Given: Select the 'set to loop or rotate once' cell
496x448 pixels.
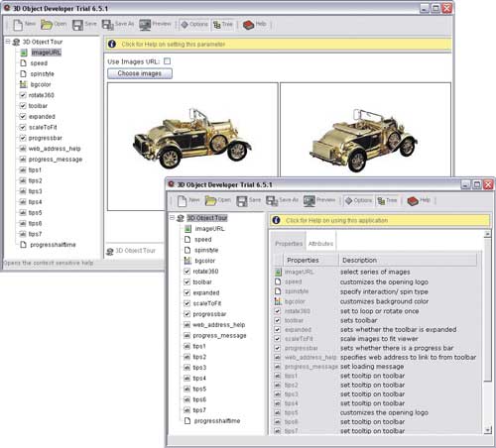Looking at the screenshot, I should pos(379,311).
